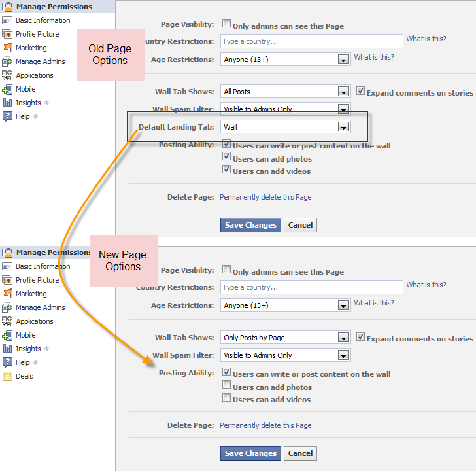Click Manage Permissions lock icon in old page panel
Viewport: 476px width, 471px height.
[7, 7]
